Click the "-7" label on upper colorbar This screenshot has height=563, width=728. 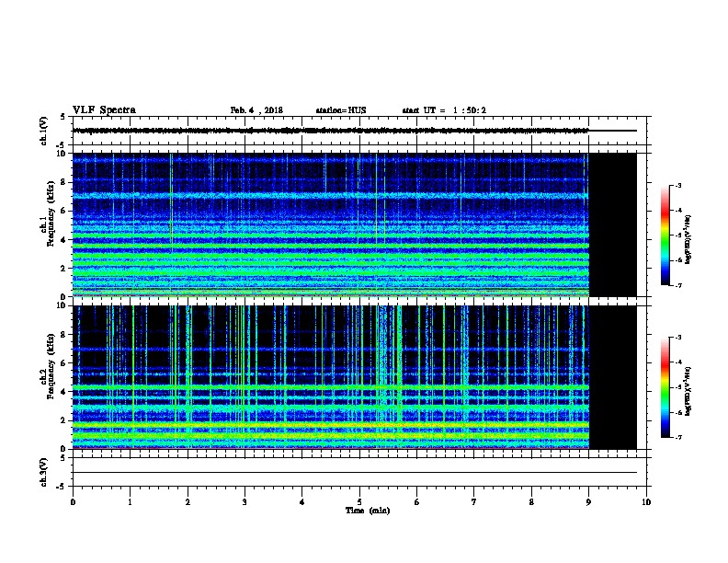click(677, 285)
